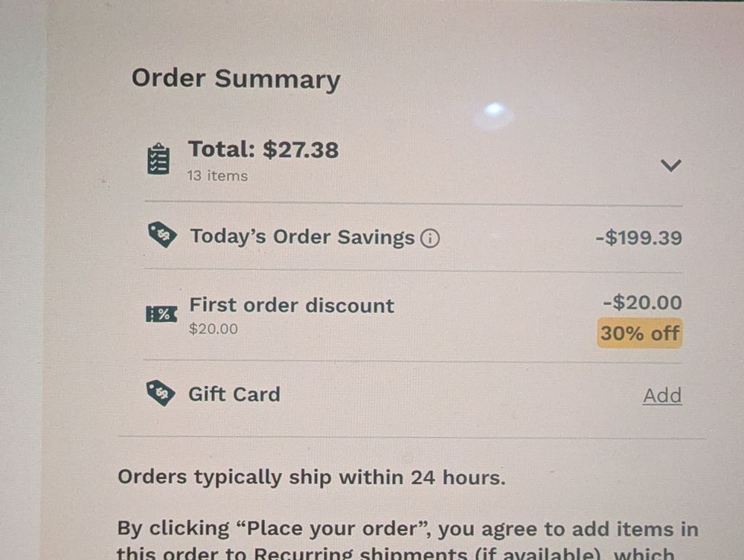Click Today's Order Savings to toggle details
The image size is (744, 560).
click(x=302, y=236)
